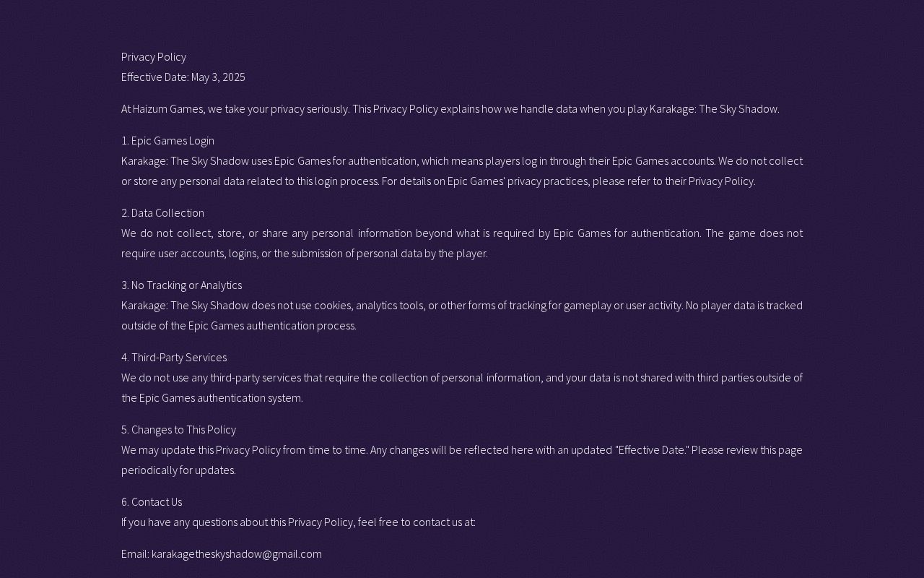Click the "Email:" label
This screenshot has width=924, height=578.
[135, 553]
